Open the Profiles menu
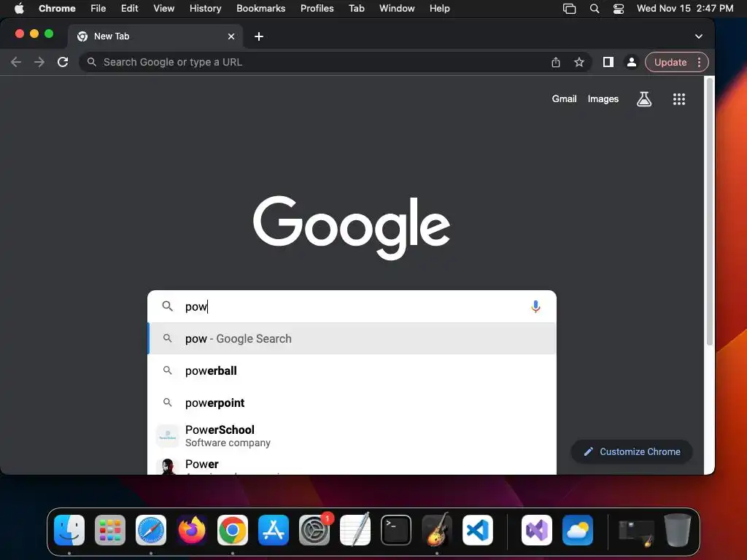The height and width of the screenshot is (560, 747). pos(317,9)
